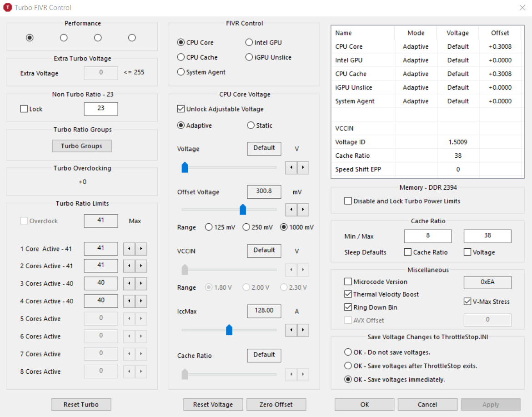Select the second Performance profile radio button

click(64, 38)
